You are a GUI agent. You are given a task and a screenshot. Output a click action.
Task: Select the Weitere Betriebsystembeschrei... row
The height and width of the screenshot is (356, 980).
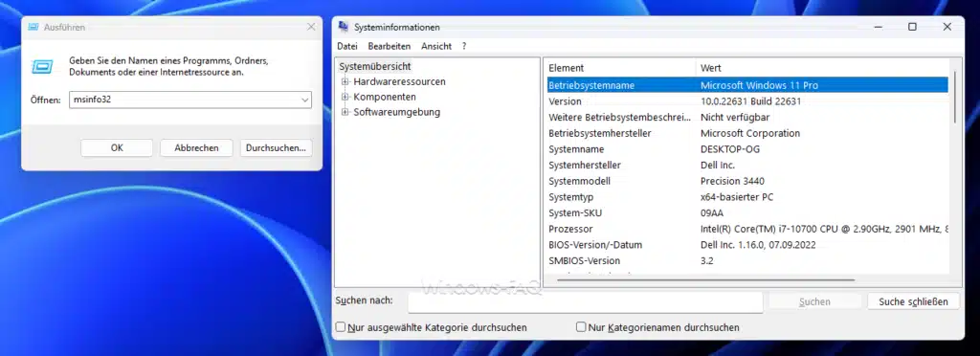[x=747, y=118]
